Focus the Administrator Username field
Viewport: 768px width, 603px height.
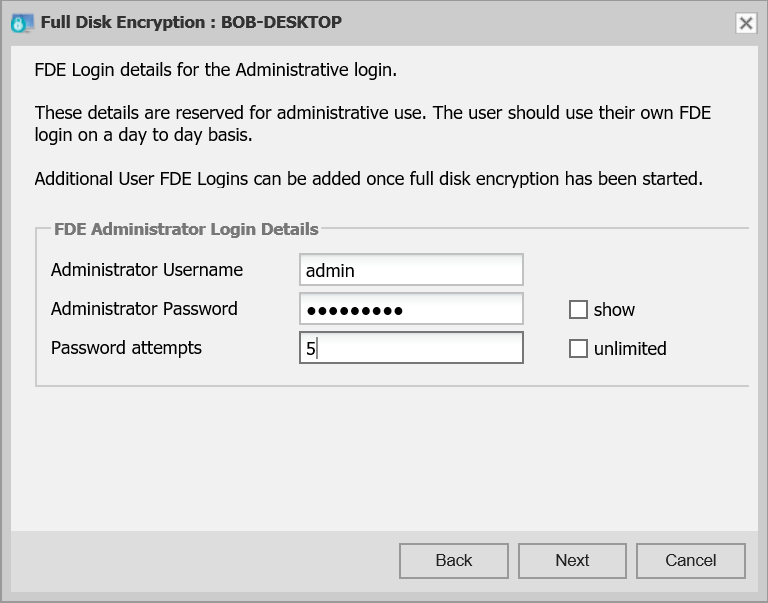pyautogui.click(x=411, y=269)
